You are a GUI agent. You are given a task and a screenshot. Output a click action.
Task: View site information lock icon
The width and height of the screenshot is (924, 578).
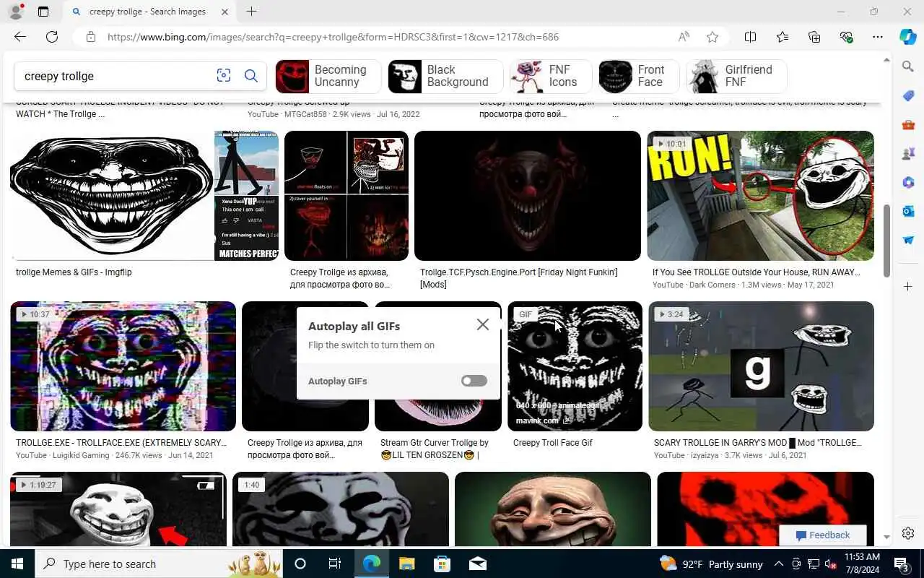[x=90, y=37]
